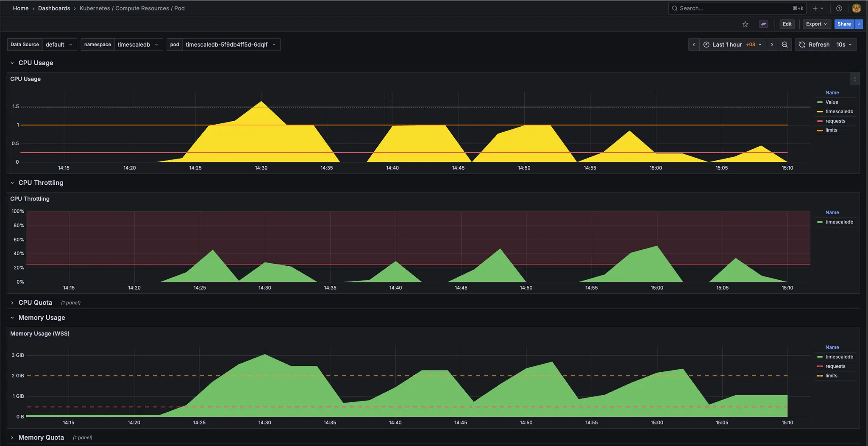The image size is (868, 446).
Task: Open the CPU Usage panel kebab menu
Action: coord(855,78)
